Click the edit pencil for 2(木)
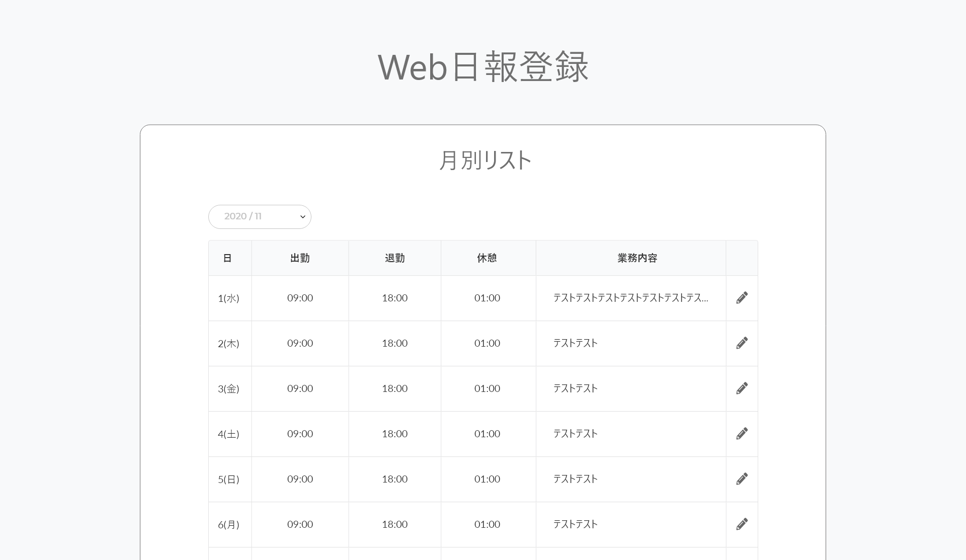 742,343
